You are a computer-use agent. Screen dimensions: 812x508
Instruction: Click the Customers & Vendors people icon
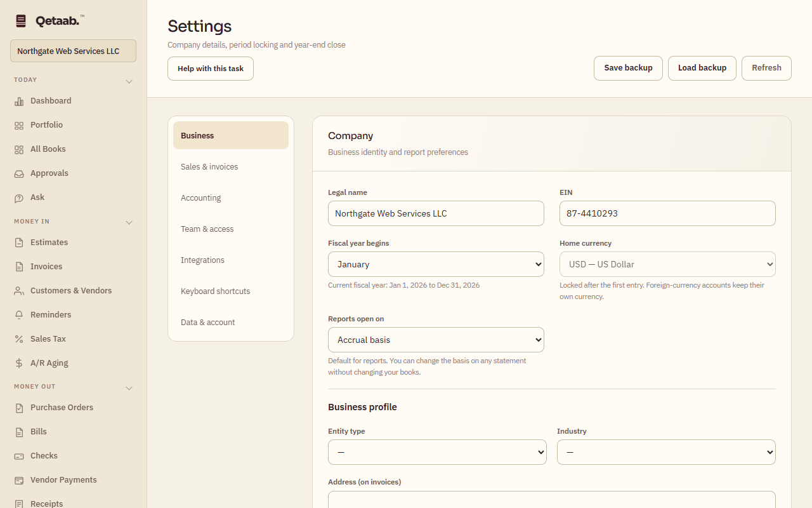[19, 291]
